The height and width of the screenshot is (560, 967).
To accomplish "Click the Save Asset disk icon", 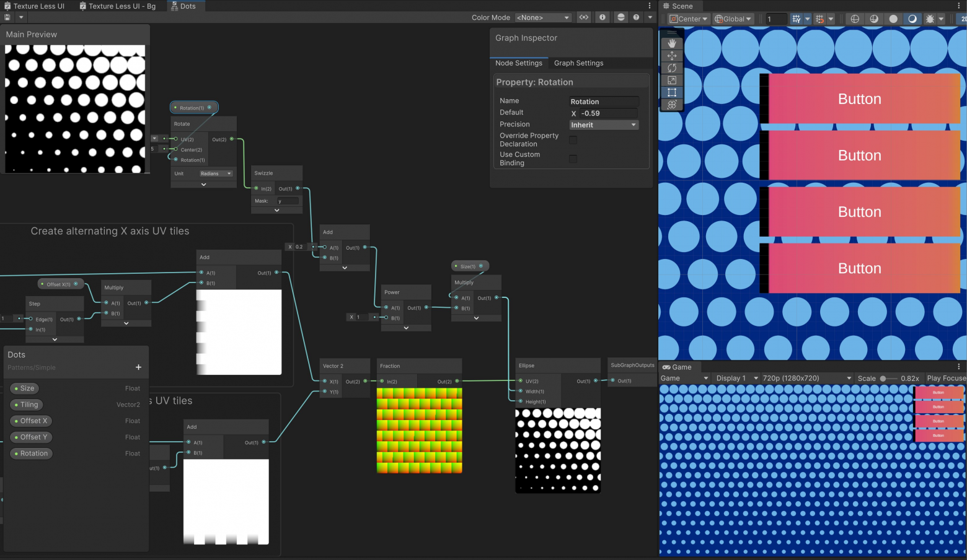I will [7, 17].
